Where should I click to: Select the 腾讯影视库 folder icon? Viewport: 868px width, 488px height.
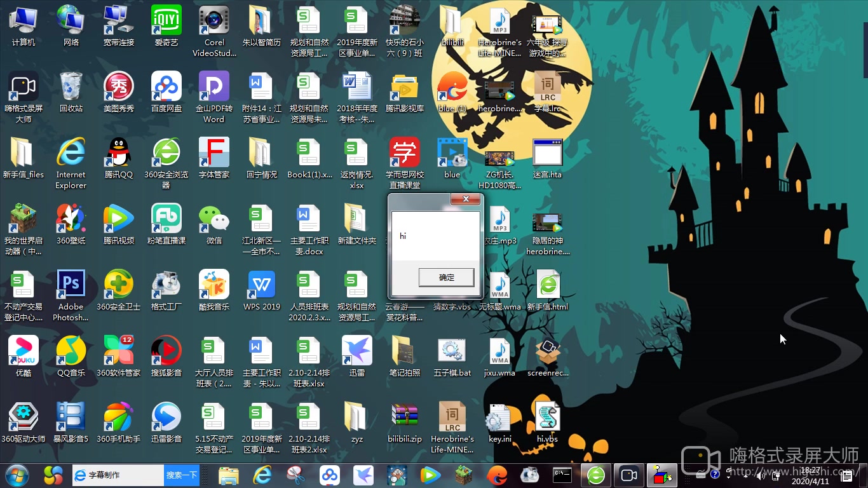pos(405,92)
